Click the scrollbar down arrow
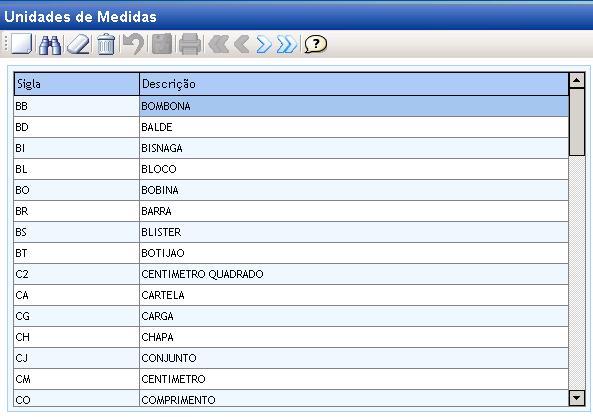593x417 pixels. coord(577,398)
